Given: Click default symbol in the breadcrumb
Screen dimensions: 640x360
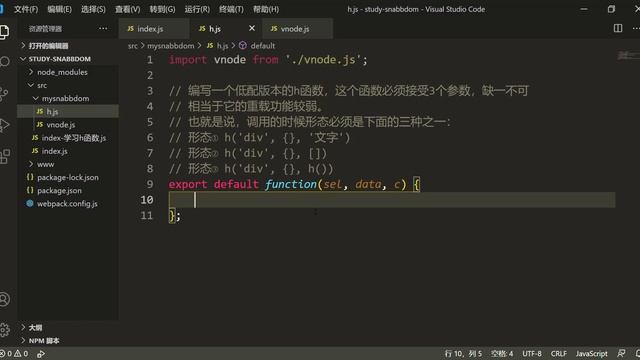Looking at the screenshot, I should pyautogui.click(x=262, y=46).
